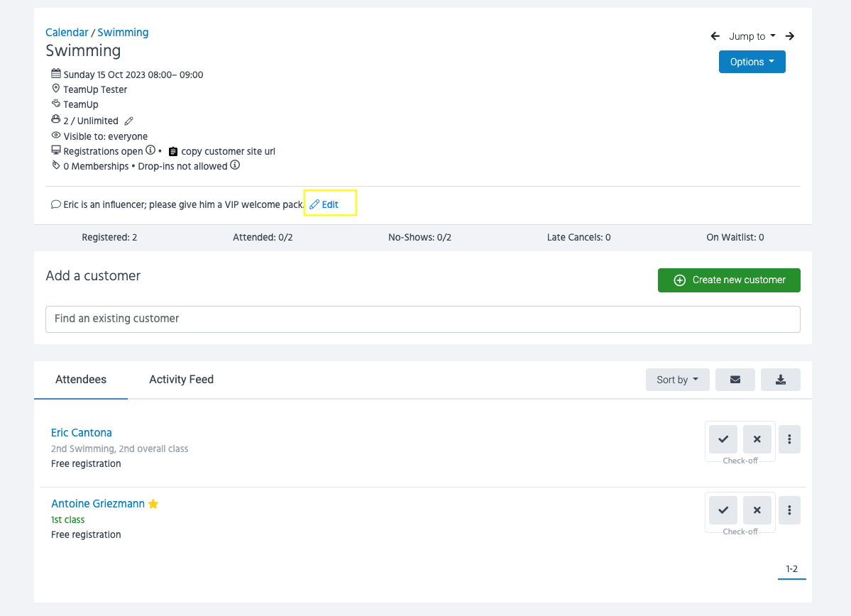851x616 pixels.
Task: Click info icon next to Registrations open
Action: 150,150
